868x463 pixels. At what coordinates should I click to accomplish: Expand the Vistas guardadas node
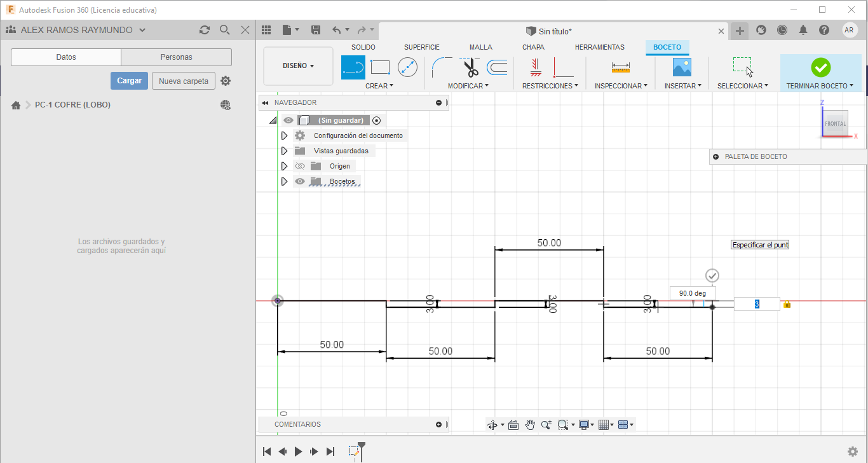284,151
